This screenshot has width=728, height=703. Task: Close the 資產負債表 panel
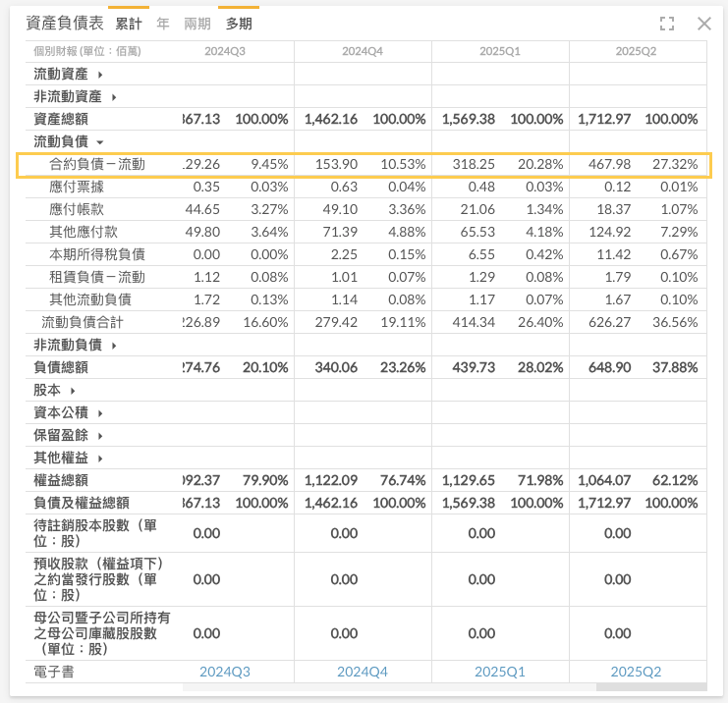[x=703, y=24]
